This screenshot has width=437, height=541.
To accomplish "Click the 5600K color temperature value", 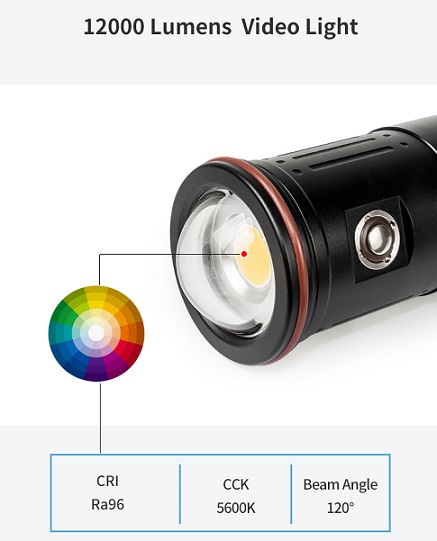I will tap(236, 508).
